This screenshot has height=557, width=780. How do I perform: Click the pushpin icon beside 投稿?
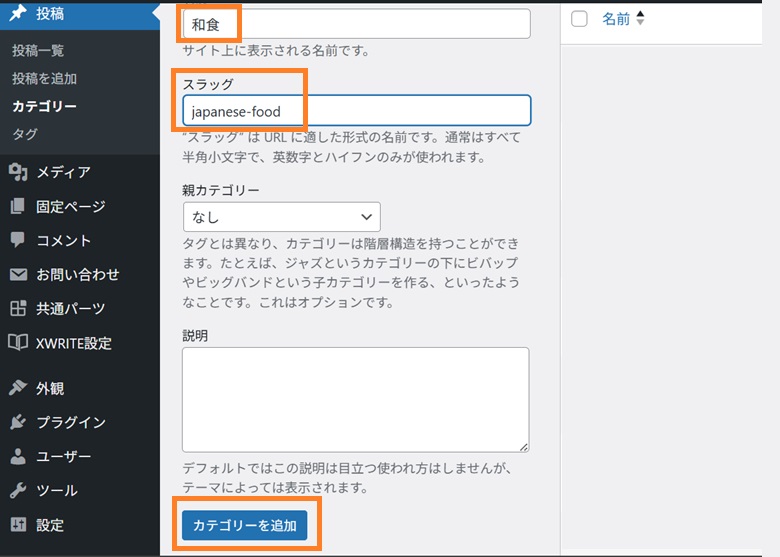coord(18,14)
